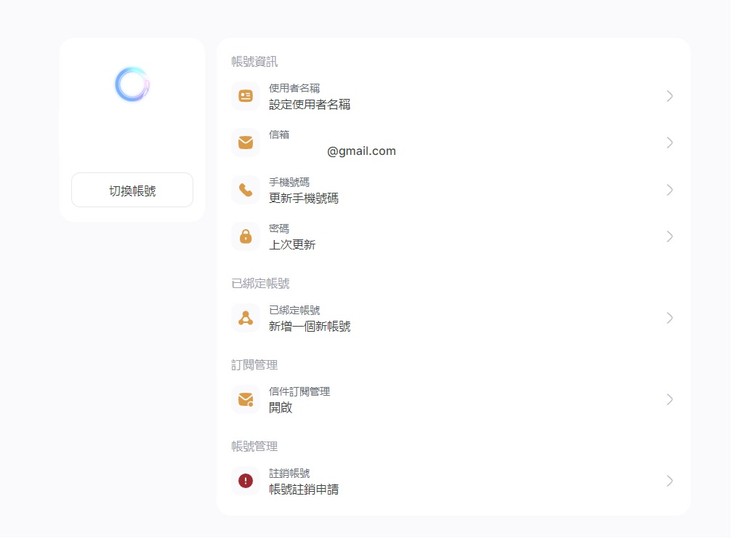Image resolution: width=750 pixels, height=539 pixels.
Task: Click the 密碼 small label
Action: pyautogui.click(x=279, y=228)
